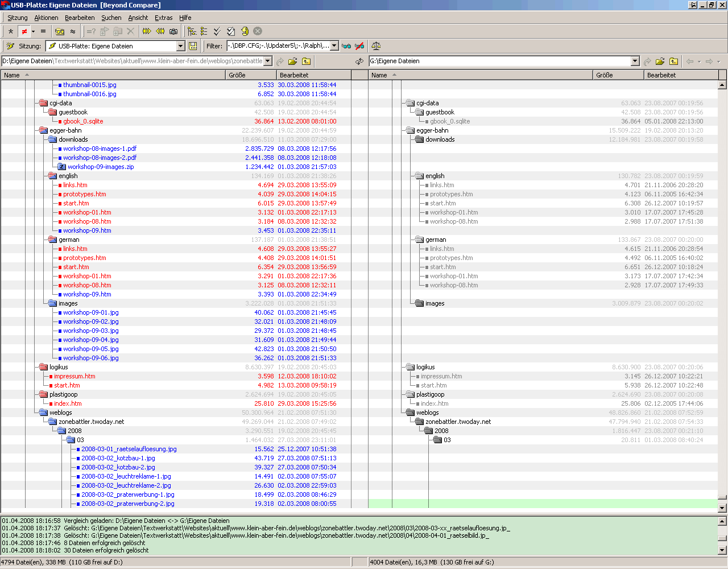Select workshop-09-images.zip in left pane
728x569 pixels.
tap(101, 167)
